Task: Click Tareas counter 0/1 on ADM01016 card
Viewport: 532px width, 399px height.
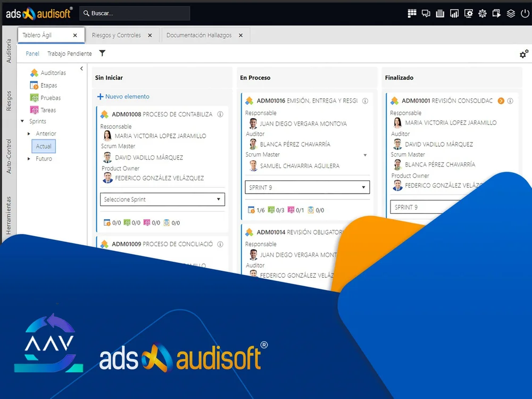Action: [295, 210]
